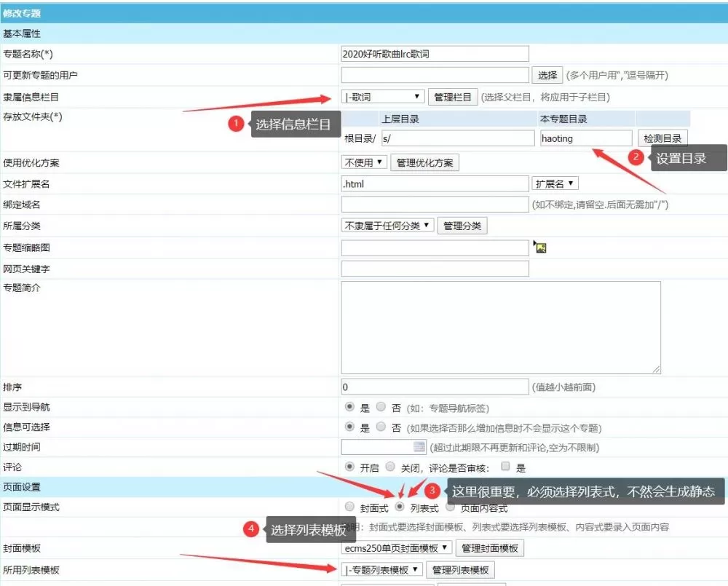Click the 管理列表模板 button
728x586 pixels.
coord(461,570)
